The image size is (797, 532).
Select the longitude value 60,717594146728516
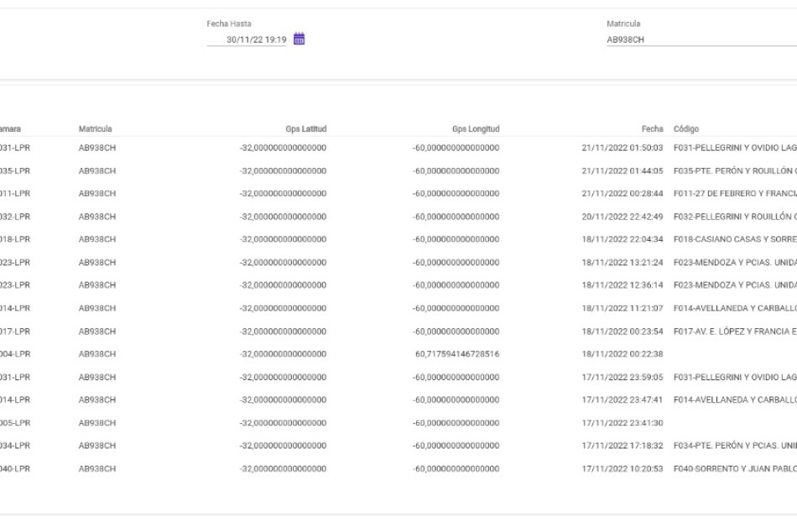[457, 354]
